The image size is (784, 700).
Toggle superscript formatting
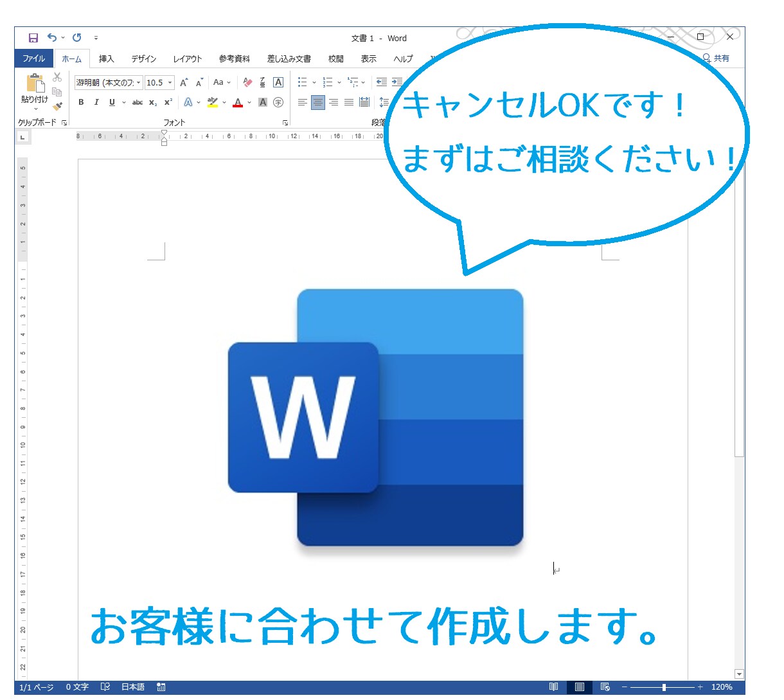coord(168,102)
